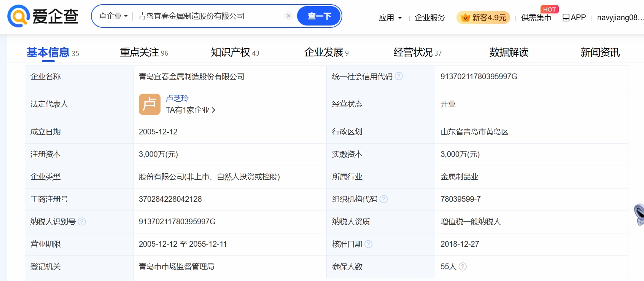The image size is (644, 281).
Task: Switch to 数据解读 tab
Action: click(x=509, y=53)
